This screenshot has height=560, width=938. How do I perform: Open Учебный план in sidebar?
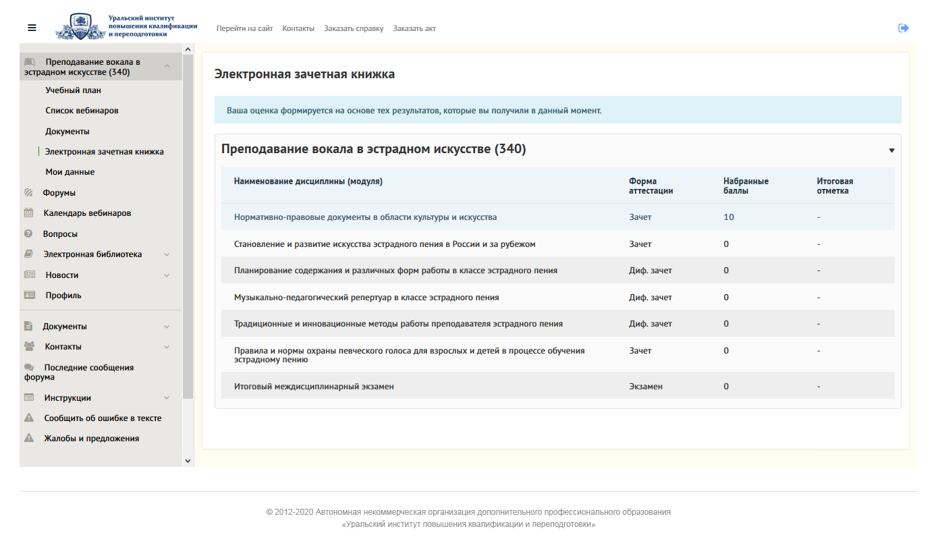click(73, 90)
